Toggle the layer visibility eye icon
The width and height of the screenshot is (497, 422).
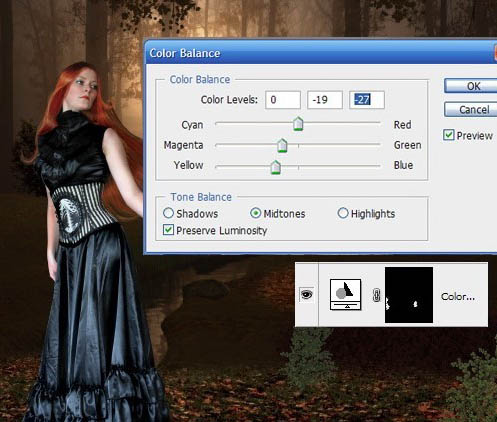coord(306,294)
